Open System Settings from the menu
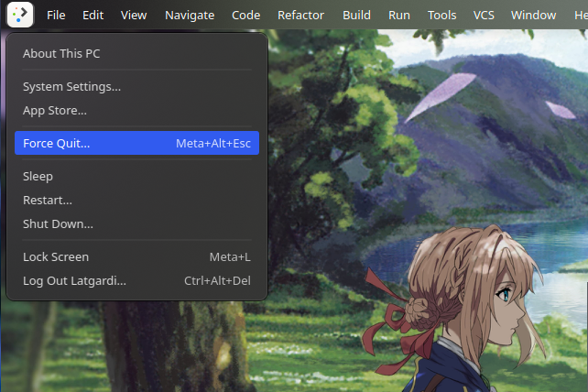The width and height of the screenshot is (588, 392). click(136, 87)
